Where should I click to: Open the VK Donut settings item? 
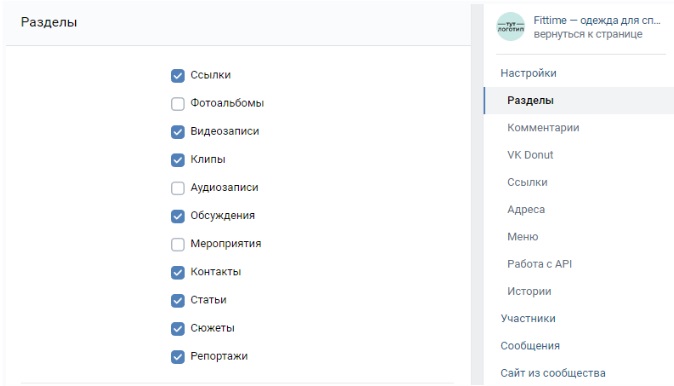click(x=530, y=155)
